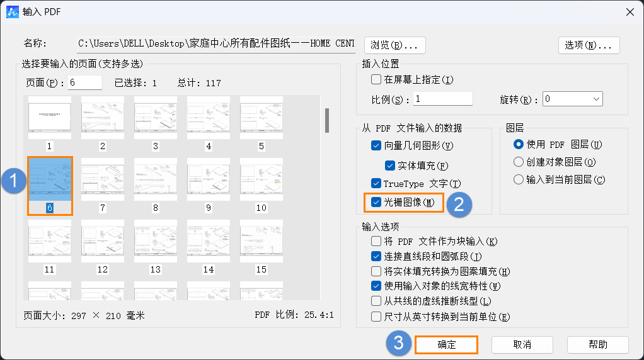
Task: Click the app icon in the 输入 PDF title bar
Action: (13, 12)
